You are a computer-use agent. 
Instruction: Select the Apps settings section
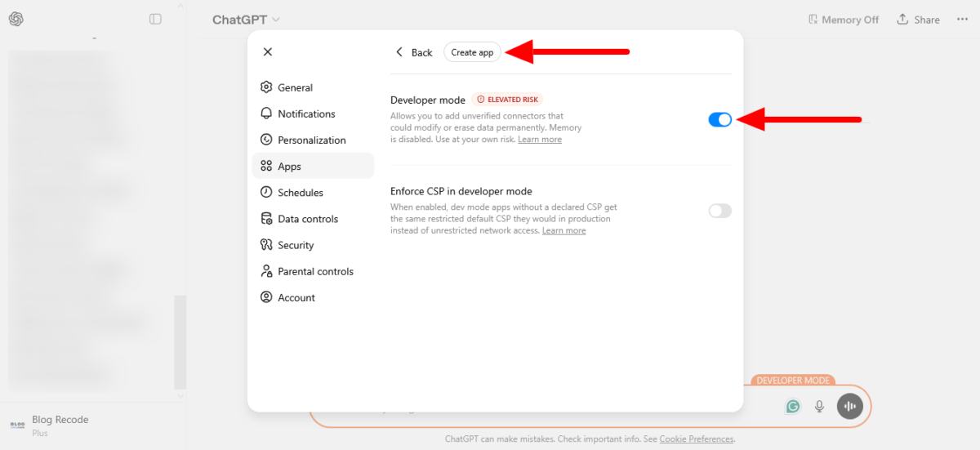(313, 166)
